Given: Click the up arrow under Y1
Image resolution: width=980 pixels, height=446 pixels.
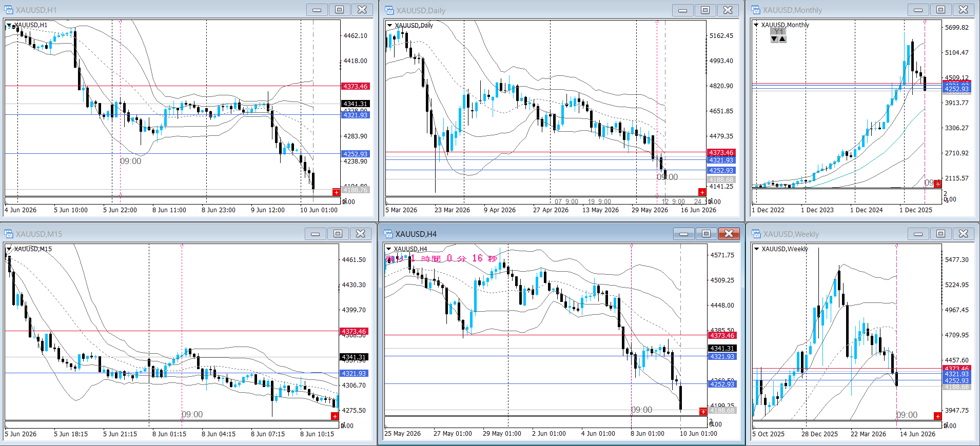Looking at the screenshot, I should pyautogui.click(x=782, y=39).
